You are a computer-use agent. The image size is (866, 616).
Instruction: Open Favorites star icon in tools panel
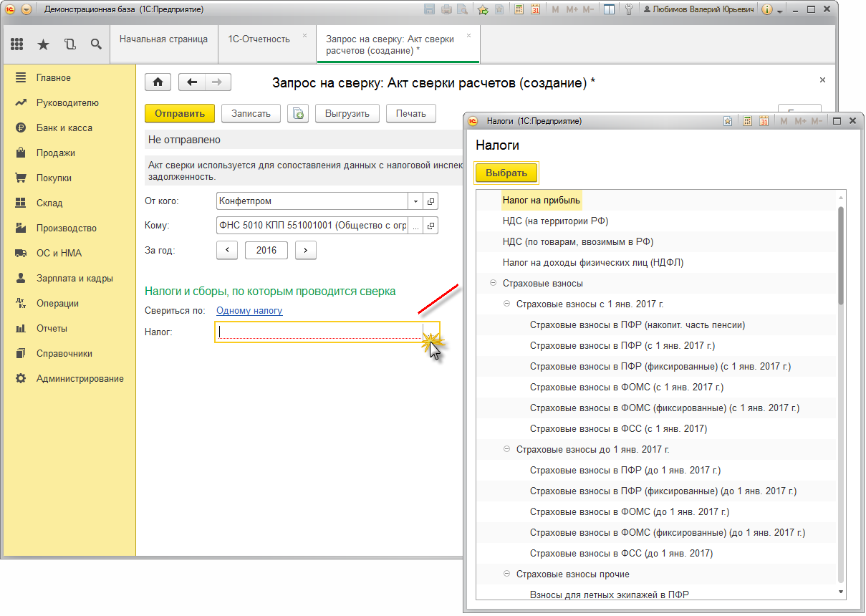point(44,44)
